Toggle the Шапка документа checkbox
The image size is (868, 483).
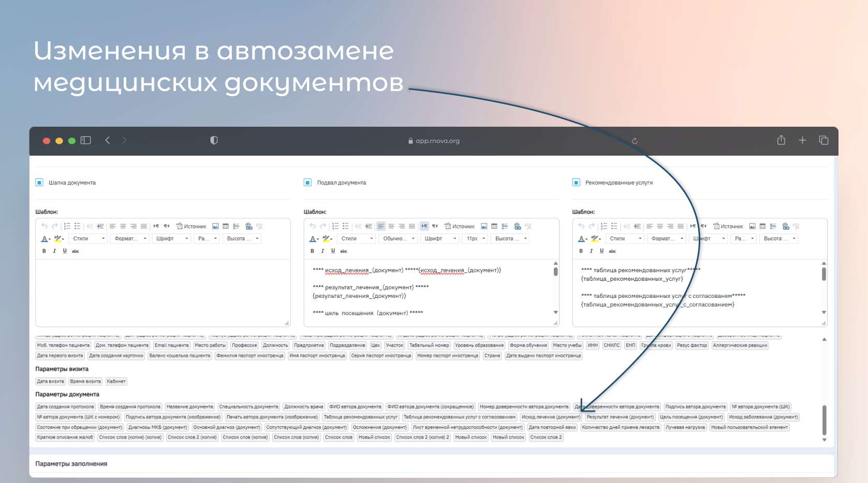(39, 183)
